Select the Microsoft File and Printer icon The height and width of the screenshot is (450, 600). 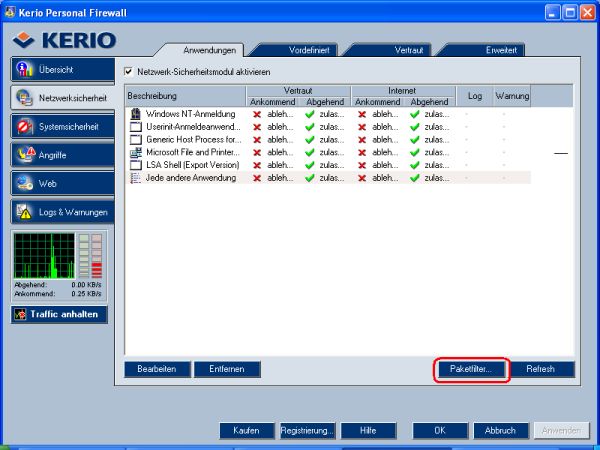pos(135,152)
